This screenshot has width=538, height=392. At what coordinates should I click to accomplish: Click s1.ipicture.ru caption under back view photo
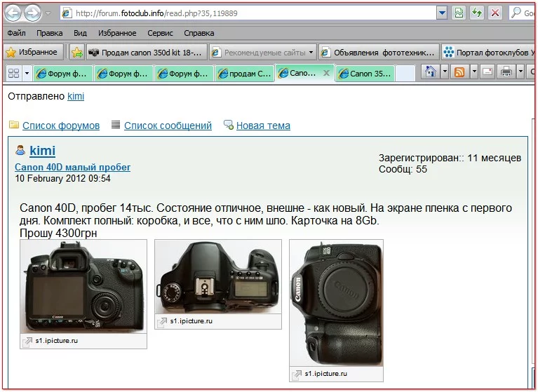[57, 341]
